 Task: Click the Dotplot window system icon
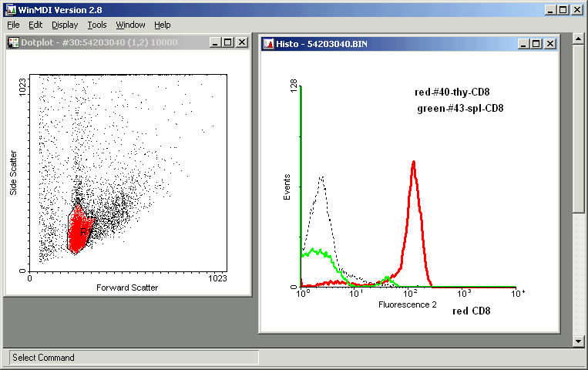[12, 42]
